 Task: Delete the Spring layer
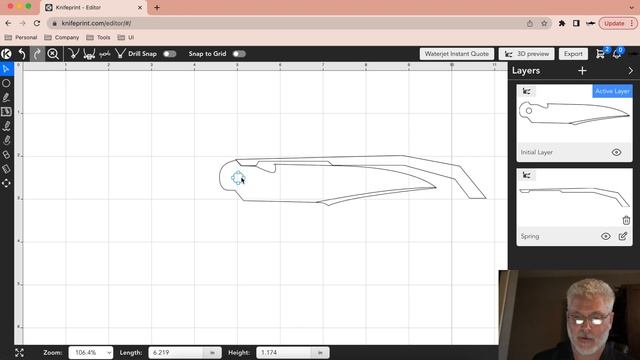point(626,220)
